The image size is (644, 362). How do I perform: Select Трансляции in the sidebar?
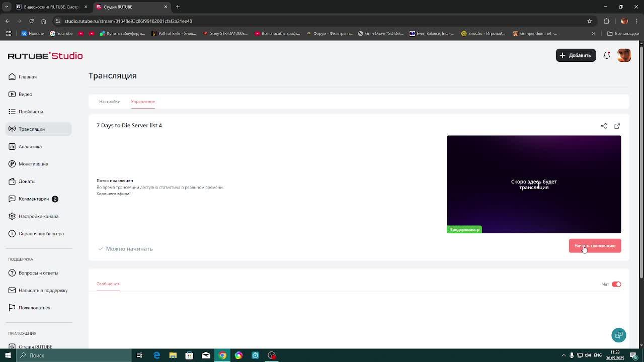[39, 129]
